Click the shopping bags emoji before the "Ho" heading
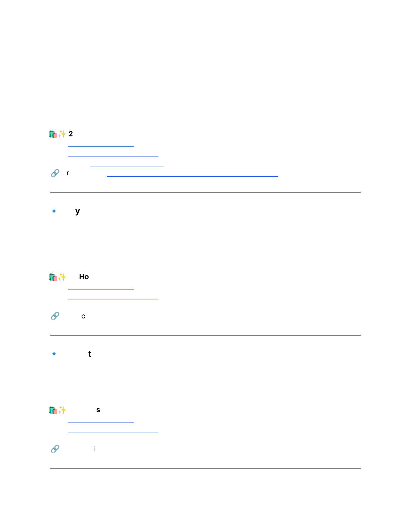This screenshot has height=532, width=411. [x=53, y=277]
